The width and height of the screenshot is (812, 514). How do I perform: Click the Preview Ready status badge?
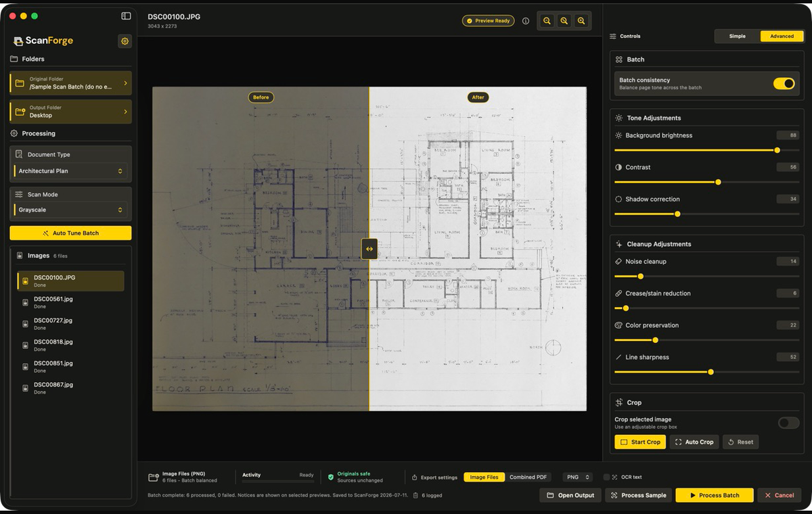488,21
